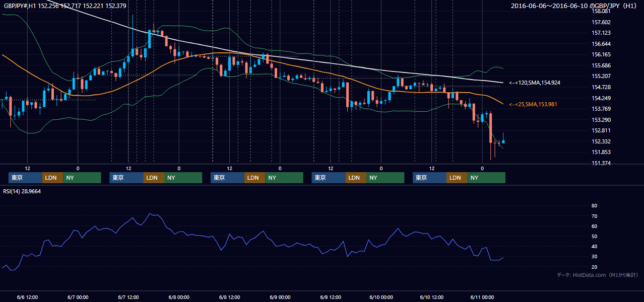
Task: Select the 6/7 00:00 time label
Action: [78, 297]
